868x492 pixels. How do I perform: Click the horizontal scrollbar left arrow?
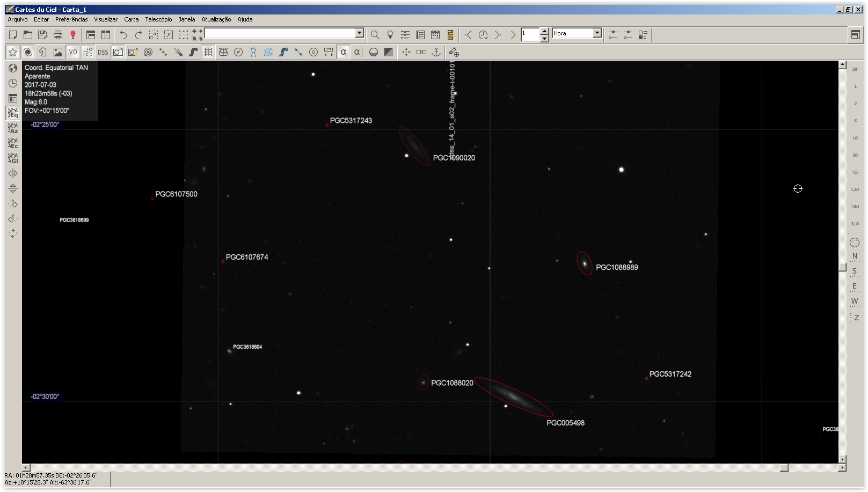(x=26, y=468)
